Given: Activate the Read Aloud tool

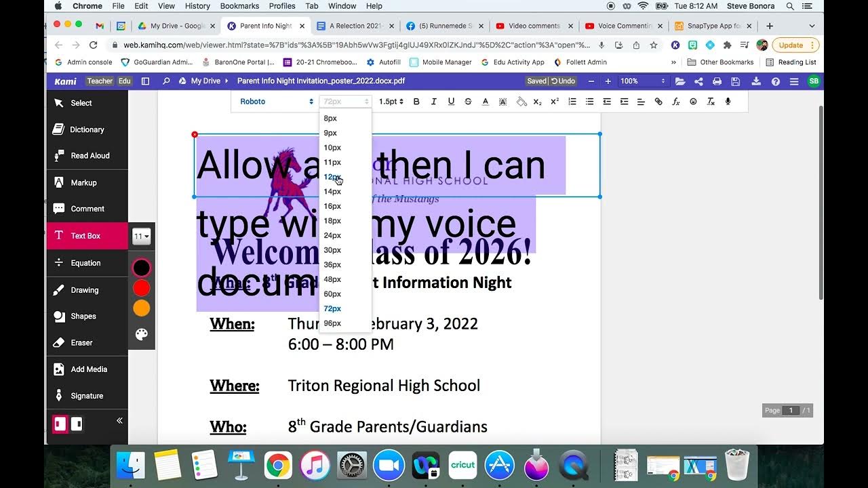Looking at the screenshot, I should pyautogui.click(x=87, y=156).
